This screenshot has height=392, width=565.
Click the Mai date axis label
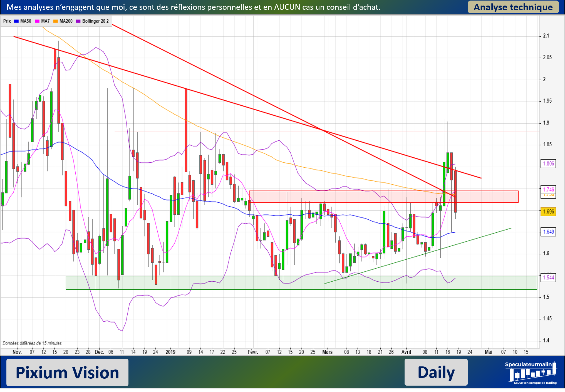(x=489, y=352)
